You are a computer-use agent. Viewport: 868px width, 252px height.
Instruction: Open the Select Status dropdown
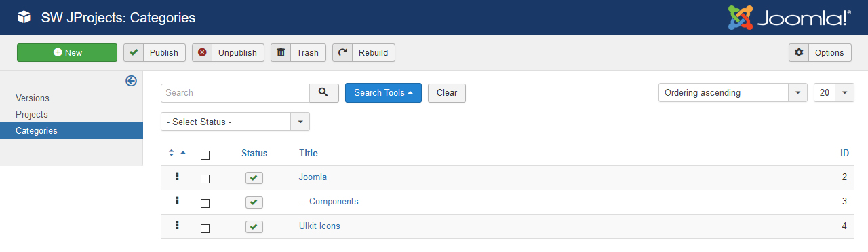[x=235, y=122]
